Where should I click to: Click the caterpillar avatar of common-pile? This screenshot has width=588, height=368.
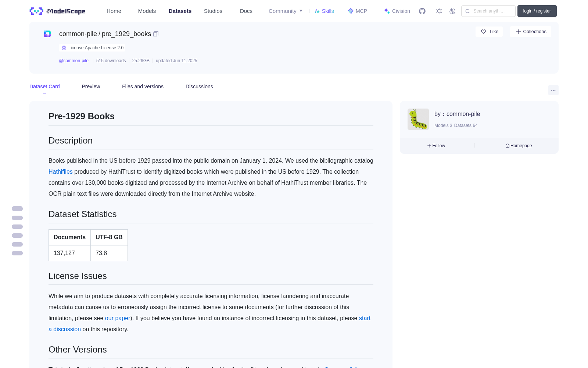[418, 119]
